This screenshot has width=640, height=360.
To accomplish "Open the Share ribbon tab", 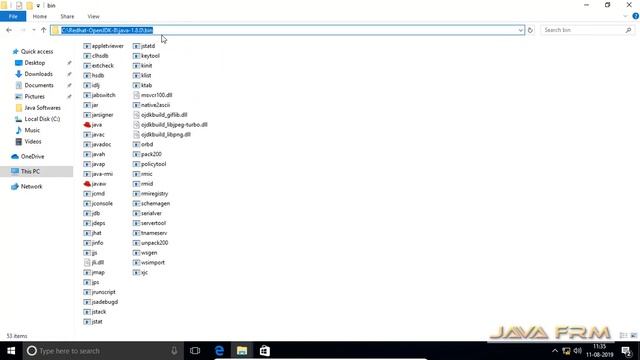I will click(67, 16).
